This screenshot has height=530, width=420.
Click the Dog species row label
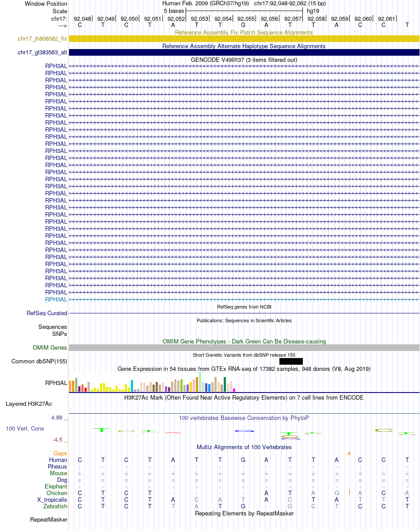(62, 480)
